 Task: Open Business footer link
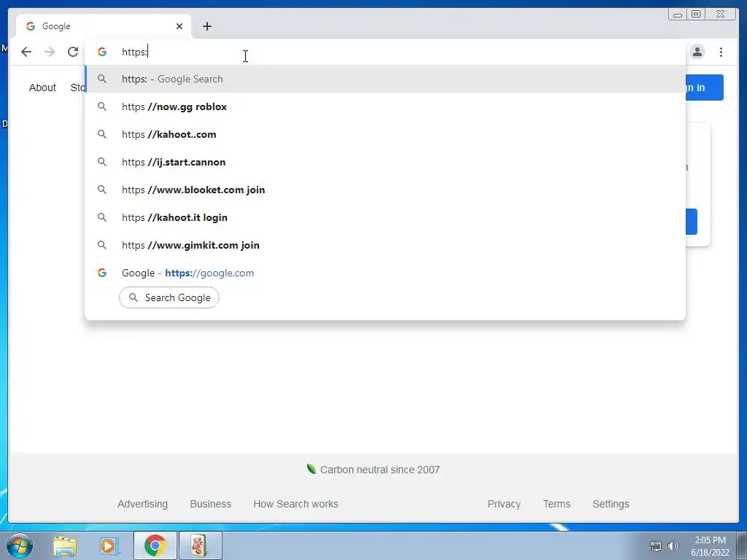tap(211, 504)
